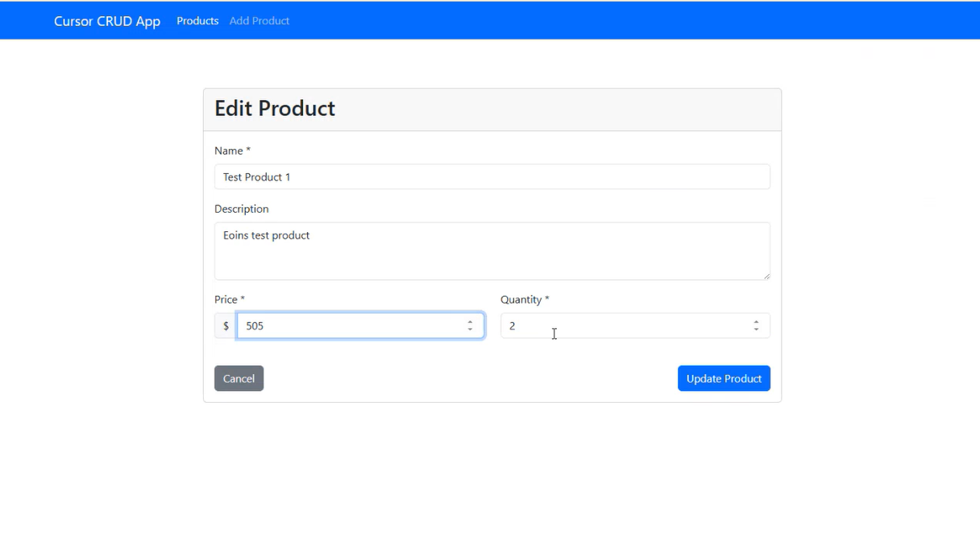The image size is (980, 556).
Task: Focus the Description text area
Action: click(x=492, y=251)
